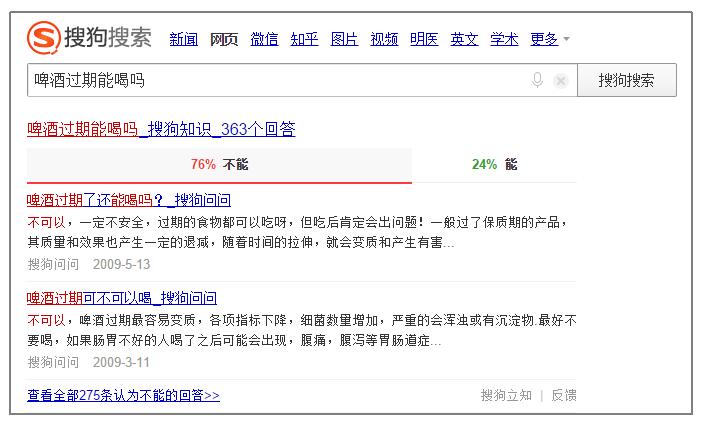Click the 搜狗搜索 button
Image resolution: width=705 pixels, height=421 pixels.
click(x=627, y=80)
